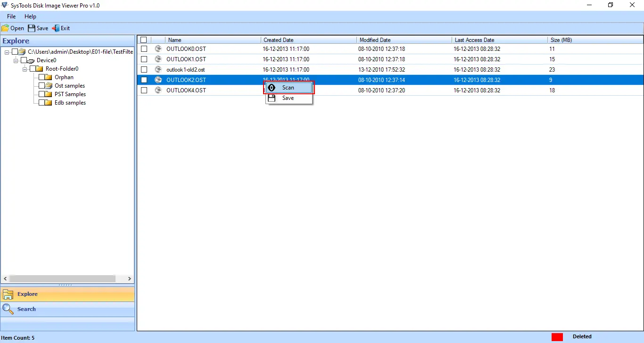The width and height of the screenshot is (644, 343).
Task: Tick the Device0 tree checkbox
Action: click(24, 60)
